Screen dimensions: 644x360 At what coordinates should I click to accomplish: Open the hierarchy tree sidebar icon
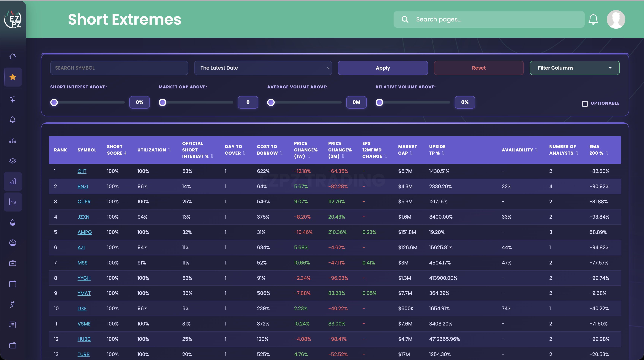click(x=13, y=140)
